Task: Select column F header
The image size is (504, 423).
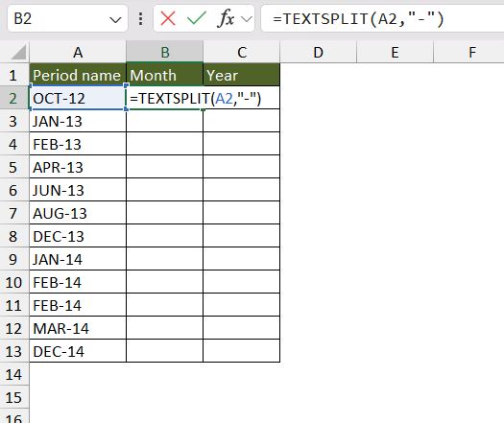Action: [472, 52]
